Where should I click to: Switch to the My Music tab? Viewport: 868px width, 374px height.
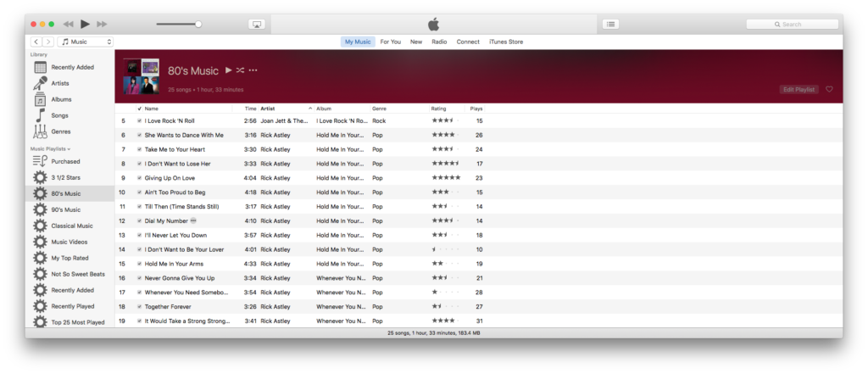pyautogui.click(x=358, y=42)
